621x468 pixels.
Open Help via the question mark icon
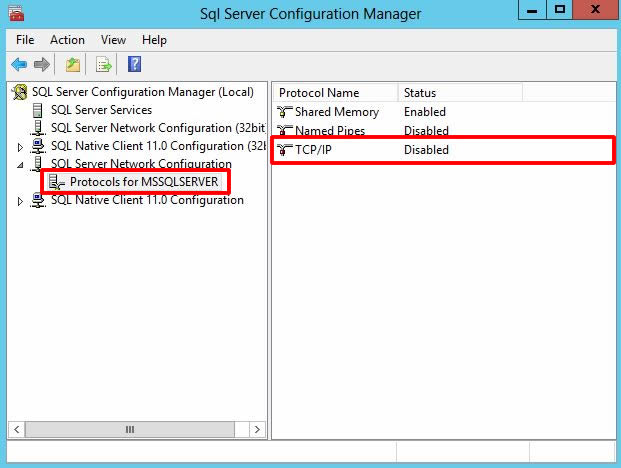[134, 65]
